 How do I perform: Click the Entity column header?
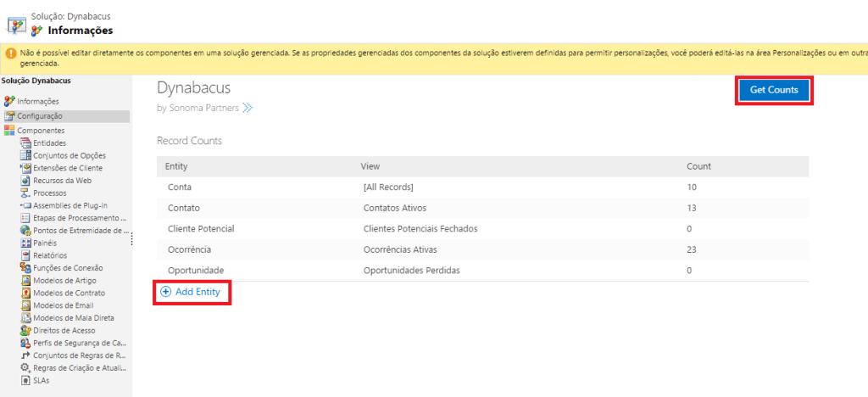coord(176,166)
